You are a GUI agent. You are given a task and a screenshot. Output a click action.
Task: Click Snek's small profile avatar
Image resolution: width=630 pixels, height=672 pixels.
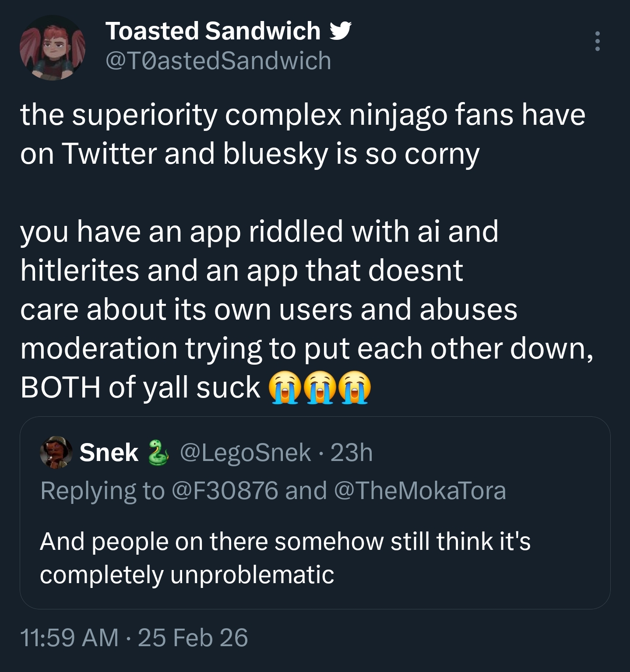(x=56, y=452)
